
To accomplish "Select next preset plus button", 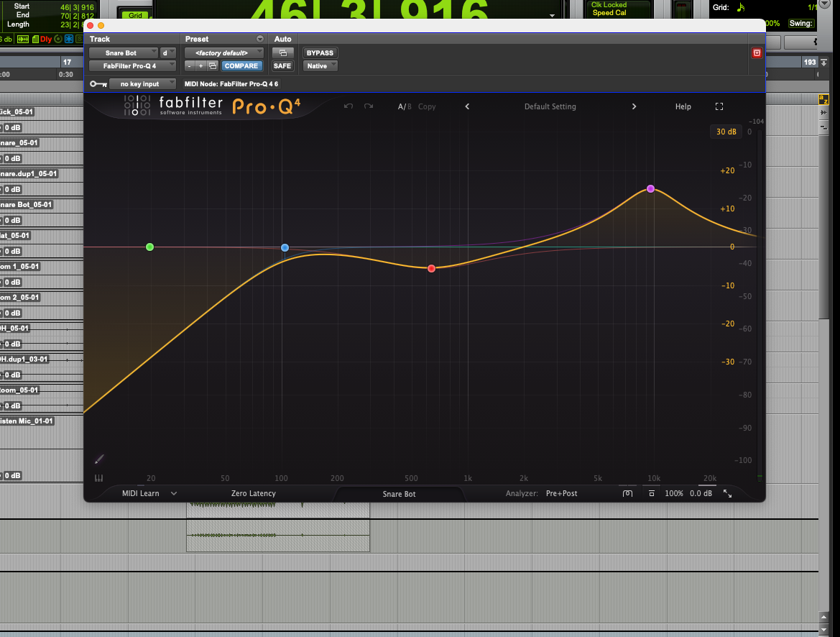I will [x=201, y=65].
